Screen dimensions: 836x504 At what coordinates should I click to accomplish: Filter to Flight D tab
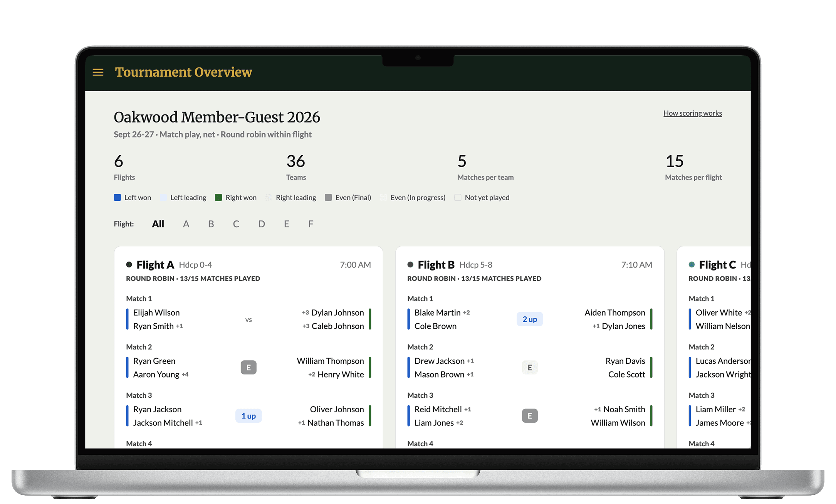click(262, 224)
